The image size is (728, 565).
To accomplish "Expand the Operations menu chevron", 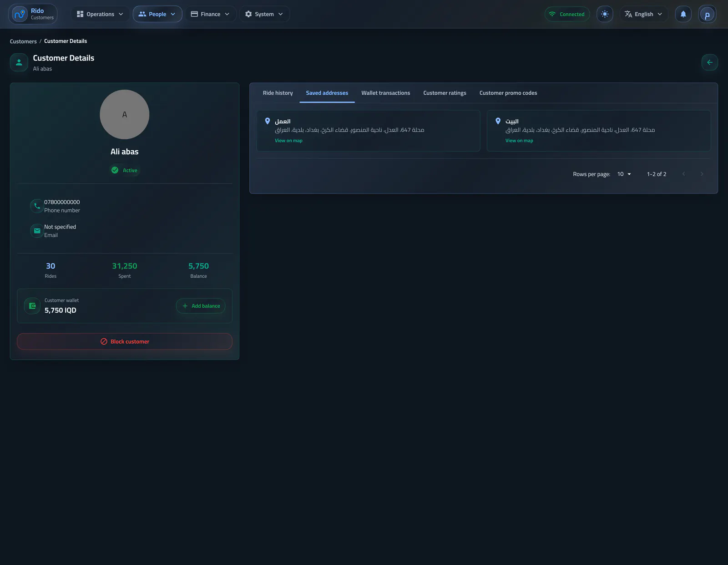I will (121, 14).
